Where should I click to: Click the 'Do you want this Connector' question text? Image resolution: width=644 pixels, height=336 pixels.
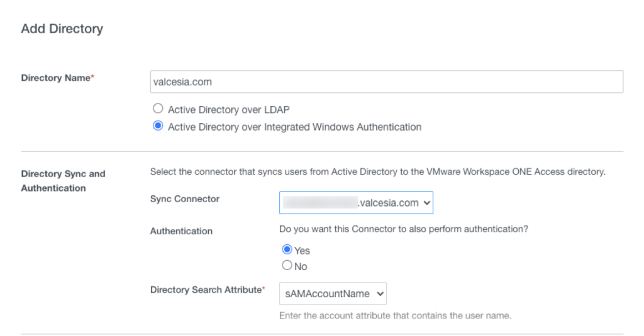[403, 229]
